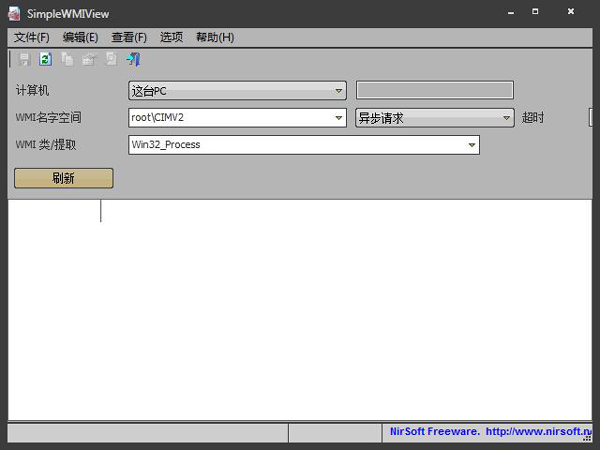Open the 文件(F) menu

32,38
